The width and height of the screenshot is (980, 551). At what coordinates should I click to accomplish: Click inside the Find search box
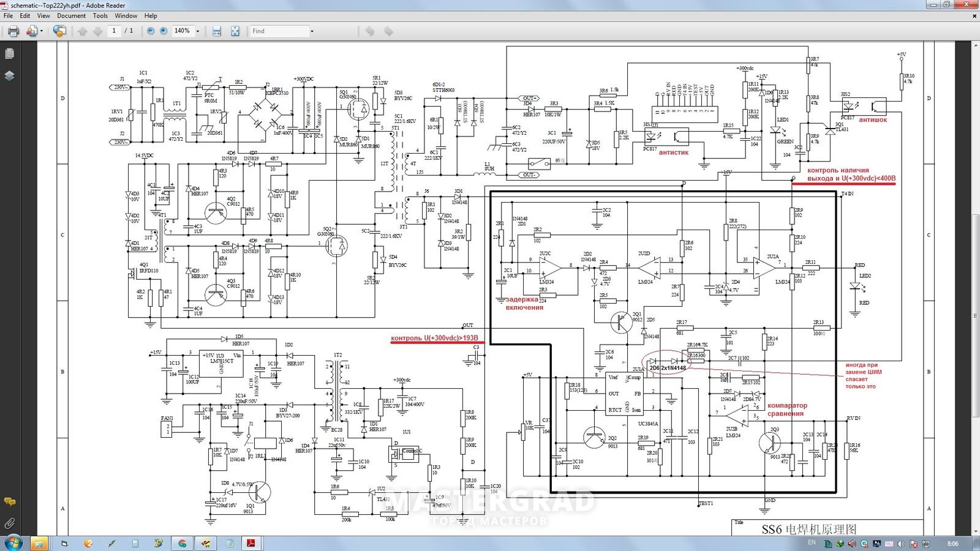(279, 31)
